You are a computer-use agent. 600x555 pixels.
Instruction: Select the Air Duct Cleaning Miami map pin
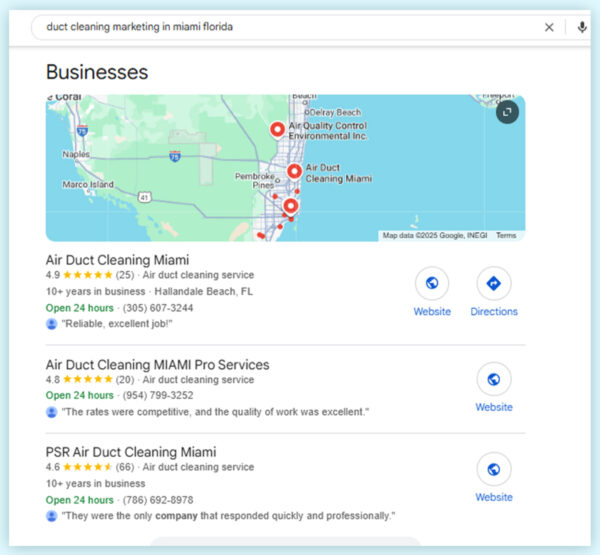[x=294, y=171]
